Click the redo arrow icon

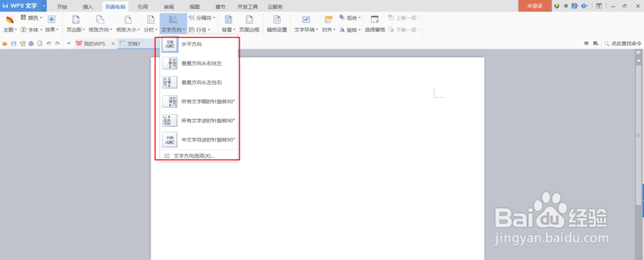[x=57, y=44]
